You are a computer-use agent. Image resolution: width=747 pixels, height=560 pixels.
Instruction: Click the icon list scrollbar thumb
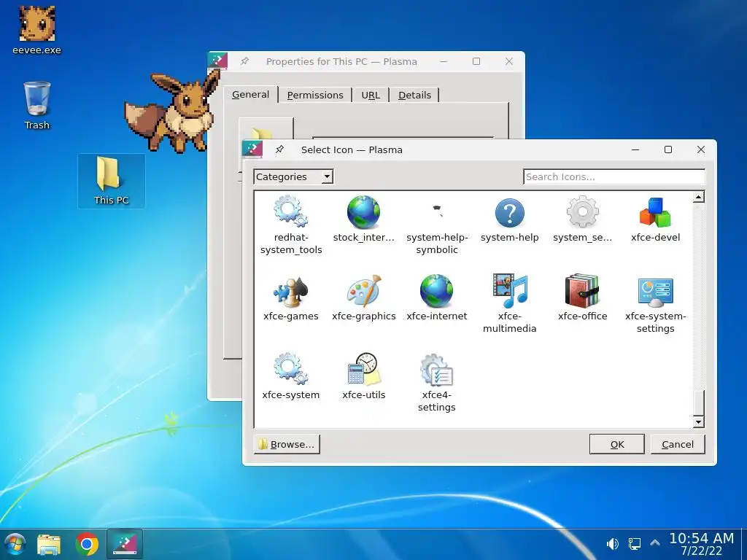point(698,403)
